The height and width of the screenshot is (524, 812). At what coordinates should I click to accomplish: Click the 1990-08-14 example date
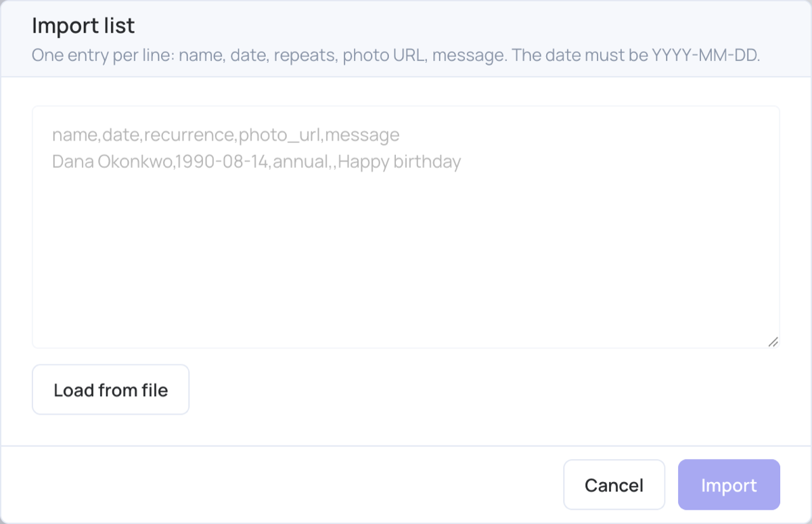(223, 162)
